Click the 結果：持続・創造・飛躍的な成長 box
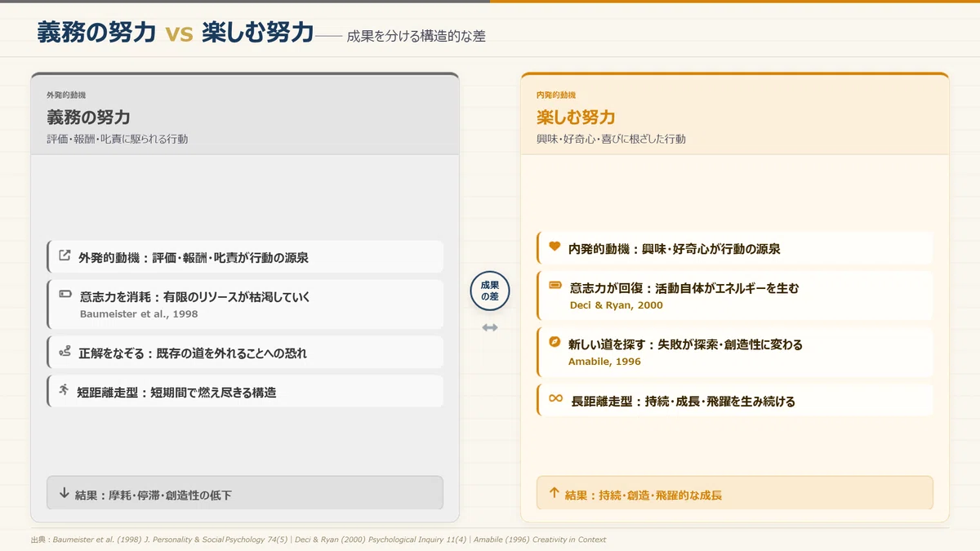The height and width of the screenshot is (551, 980). (x=735, y=493)
